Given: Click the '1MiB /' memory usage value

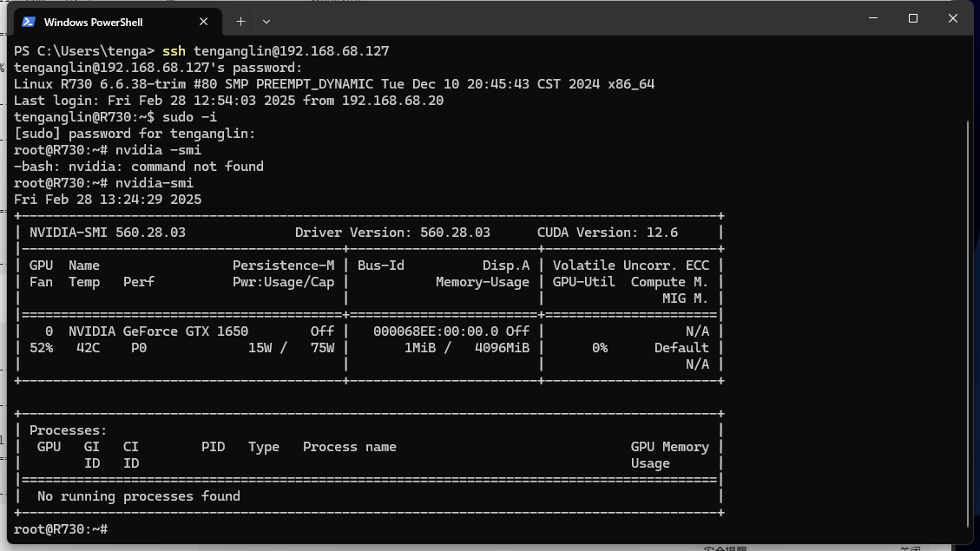Looking at the screenshot, I should point(427,348).
